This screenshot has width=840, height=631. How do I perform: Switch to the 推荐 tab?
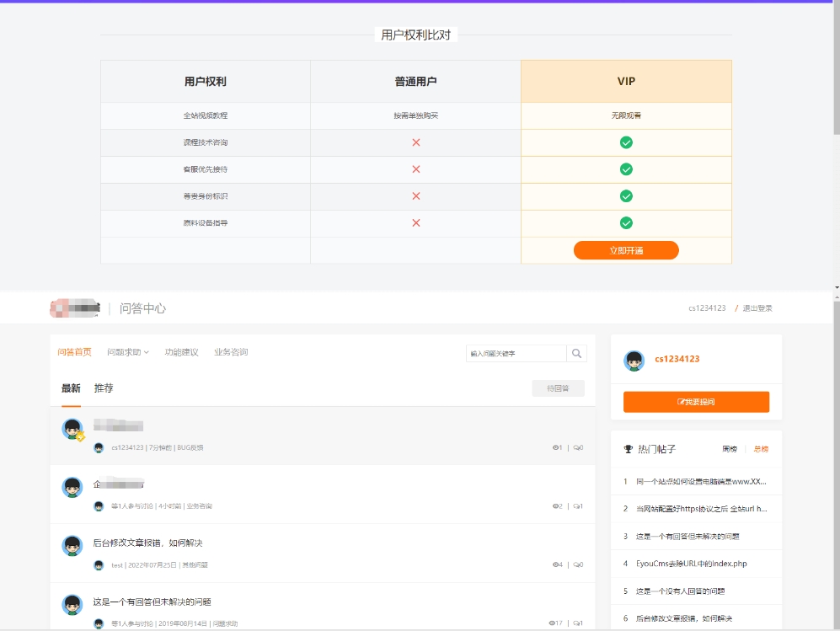point(104,388)
